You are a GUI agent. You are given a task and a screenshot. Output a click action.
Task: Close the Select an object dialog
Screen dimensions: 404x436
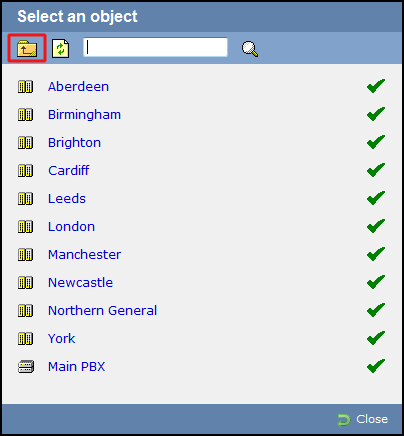(x=362, y=419)
